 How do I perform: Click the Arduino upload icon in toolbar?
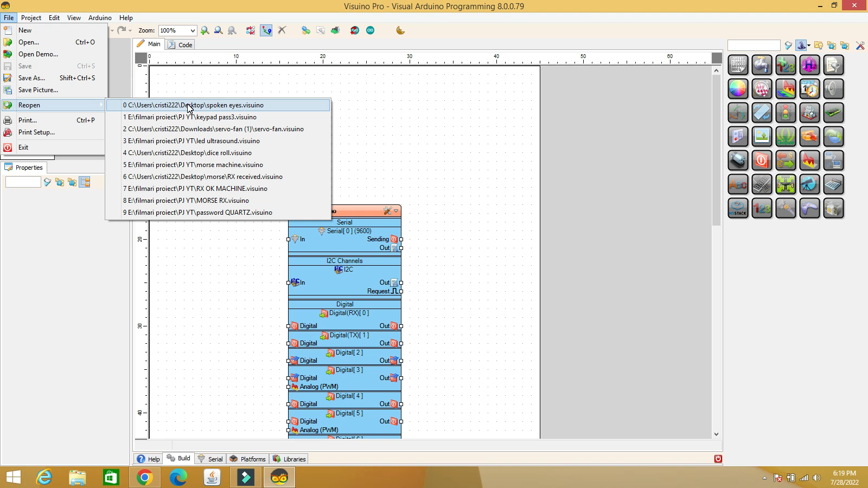tap(355, 30)
